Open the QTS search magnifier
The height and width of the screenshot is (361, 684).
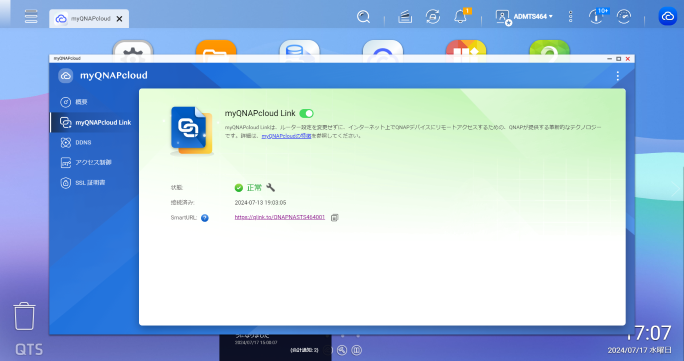click(x=363, y=17)
